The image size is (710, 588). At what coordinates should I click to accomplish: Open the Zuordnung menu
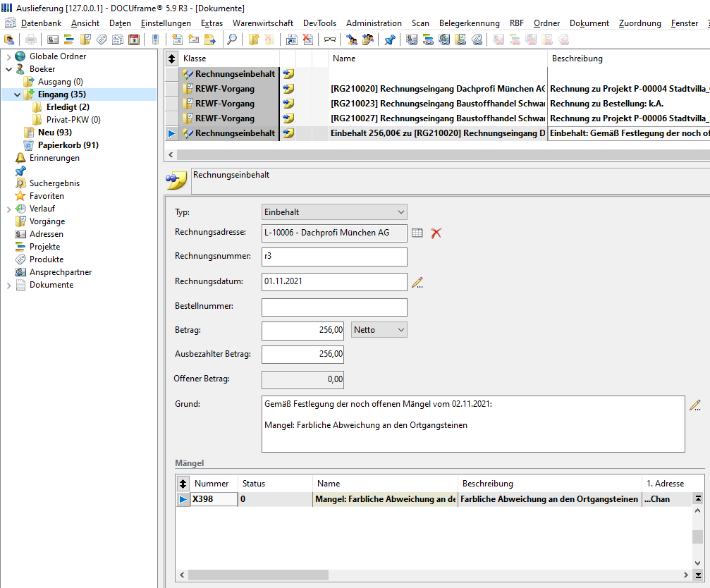tap(639, 23)
